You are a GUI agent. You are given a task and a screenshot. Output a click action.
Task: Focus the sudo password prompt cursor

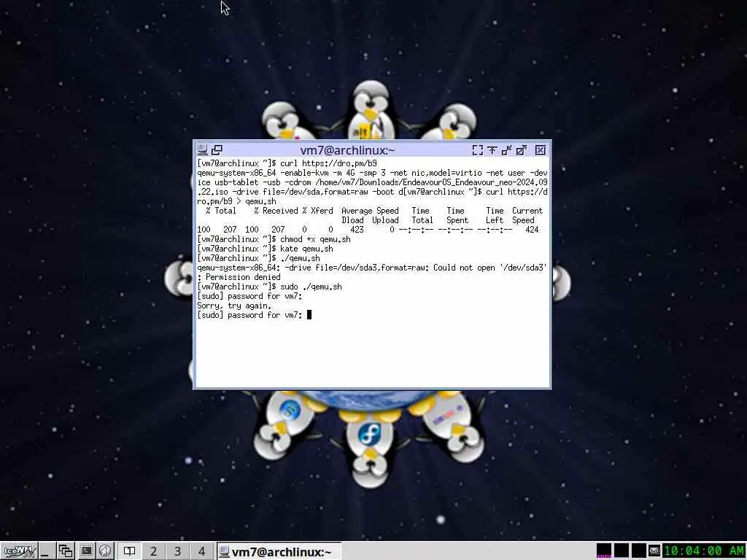309,315
